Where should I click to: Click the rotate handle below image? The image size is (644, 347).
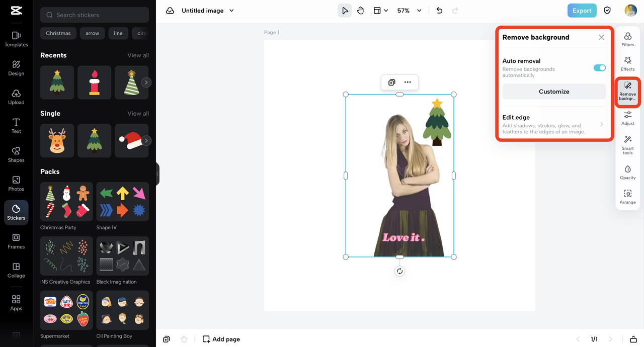click(x=399, y=271)
